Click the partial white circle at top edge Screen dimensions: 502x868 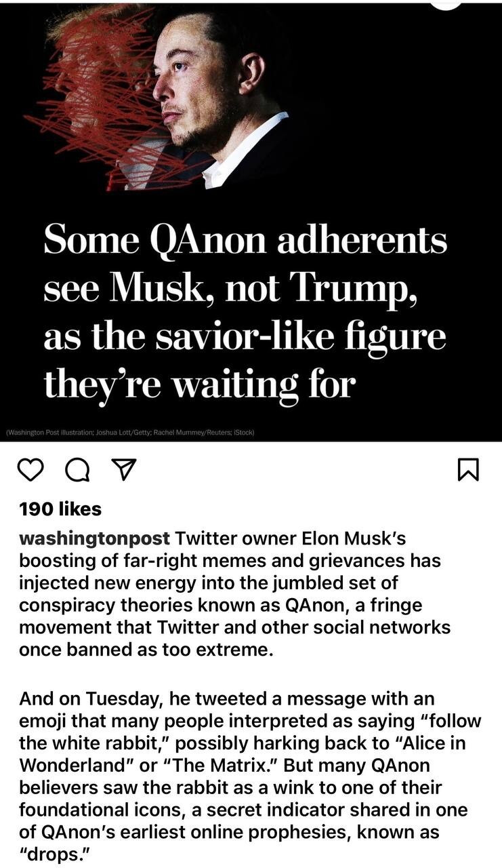click(446, 4)
